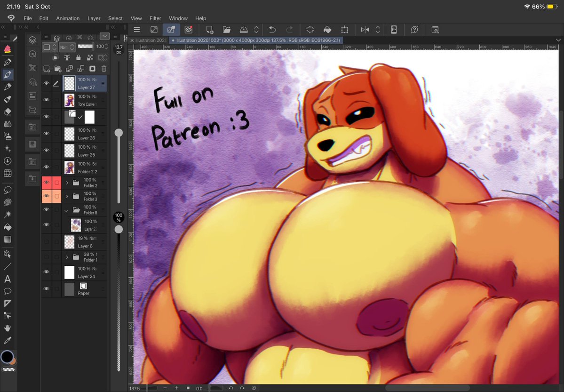The height and width of the screenshot is (392, 564).
Task: Click the zoom percentage field showing 137.5
Action: click(143, 388)
